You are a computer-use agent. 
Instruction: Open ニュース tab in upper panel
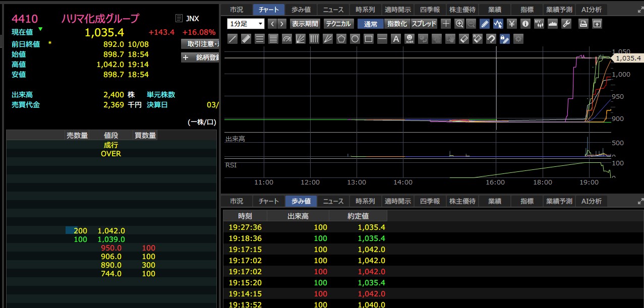(x=333, y=10)
